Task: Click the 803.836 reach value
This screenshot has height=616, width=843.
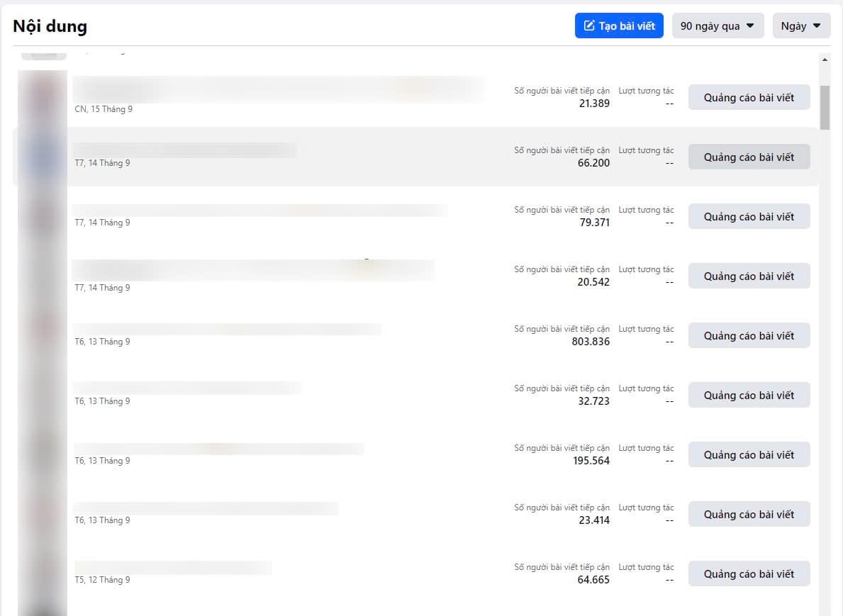Action: pyautogui.click(x=591, y=342)
